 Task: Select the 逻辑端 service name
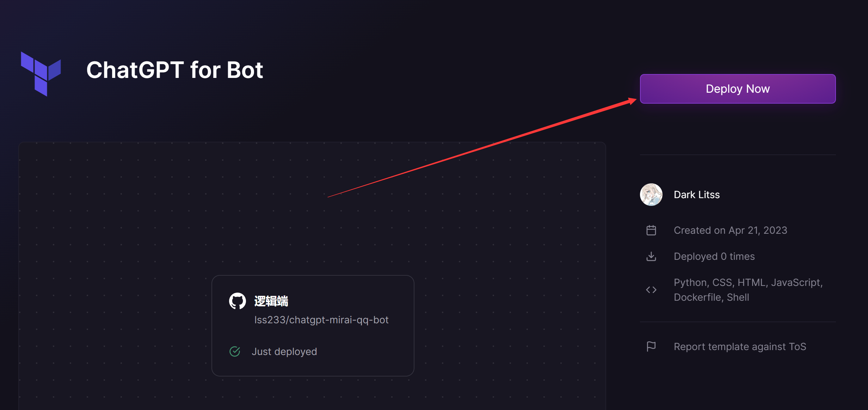click(x=271, y=301)
